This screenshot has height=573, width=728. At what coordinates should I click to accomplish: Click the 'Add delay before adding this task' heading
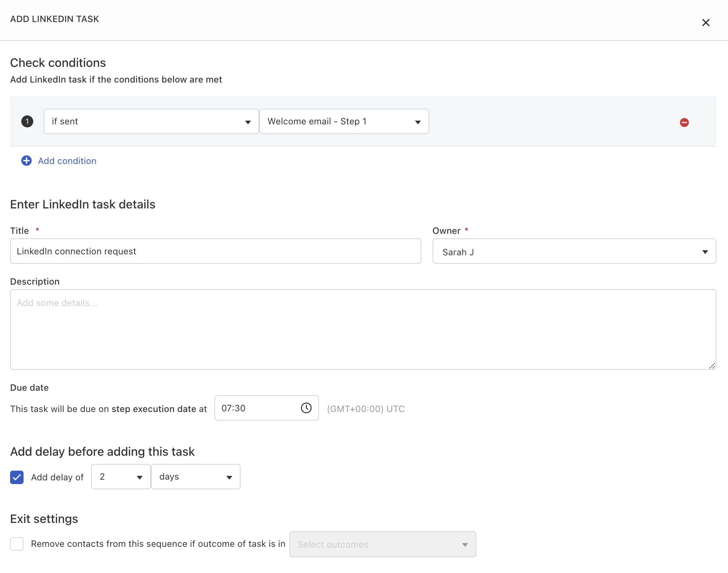102,452
